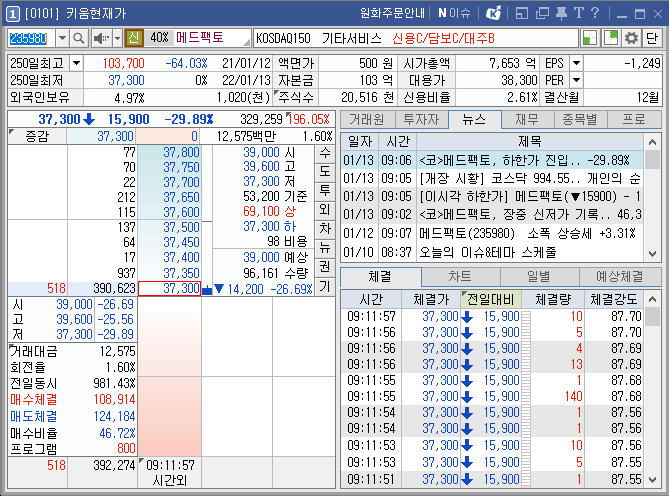Expand the EPS selector dropdown
669x496 pixels.
point(576,64)
